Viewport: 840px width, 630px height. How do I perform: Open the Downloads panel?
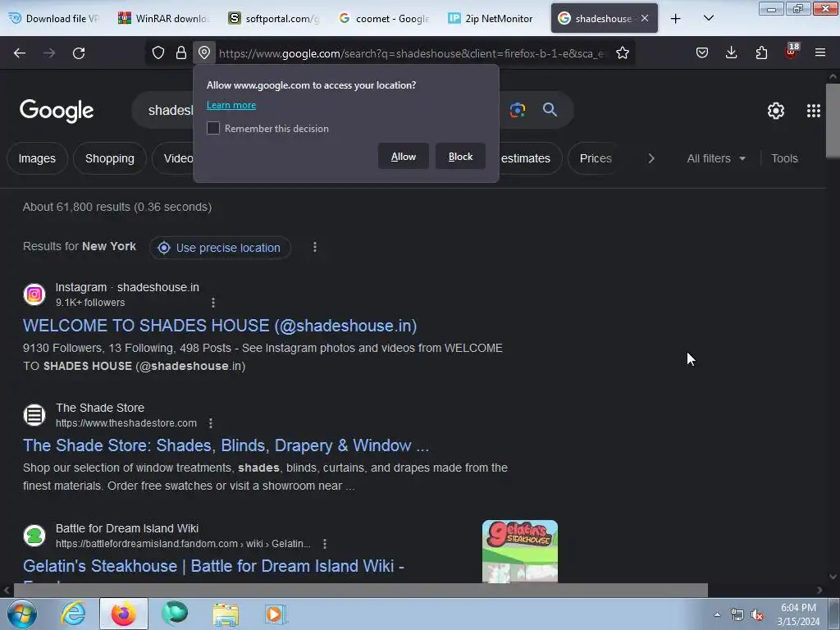tap(731, 52)
